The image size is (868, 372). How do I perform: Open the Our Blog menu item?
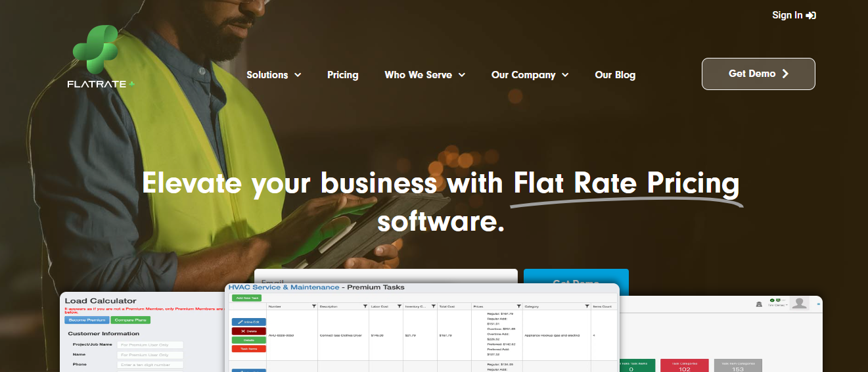pyautogui.click(x=615, y=75)
